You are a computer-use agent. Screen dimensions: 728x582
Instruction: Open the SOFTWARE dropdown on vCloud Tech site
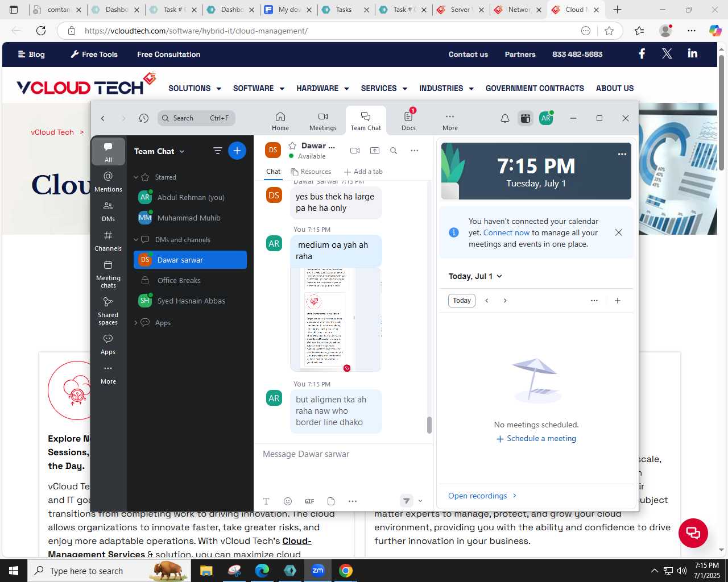click(259, 88)
